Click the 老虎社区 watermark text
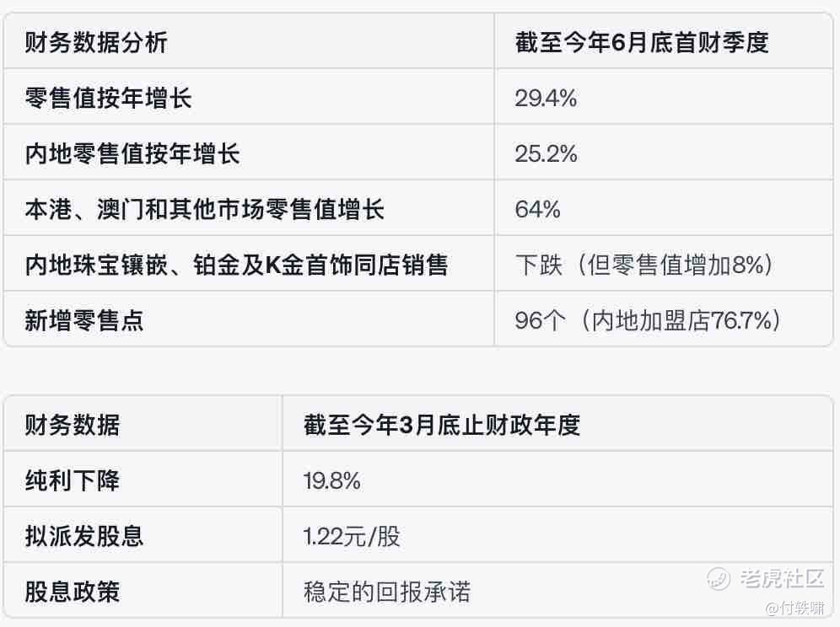This screenshot has height=627, width=840. pos(781,579)
